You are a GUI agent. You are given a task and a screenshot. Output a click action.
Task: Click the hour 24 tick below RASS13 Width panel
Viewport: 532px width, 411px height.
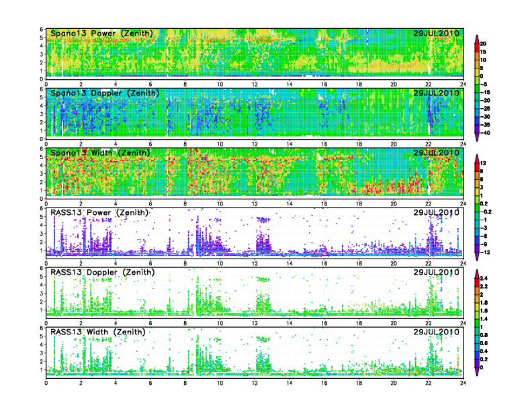(x=463, y=383)
